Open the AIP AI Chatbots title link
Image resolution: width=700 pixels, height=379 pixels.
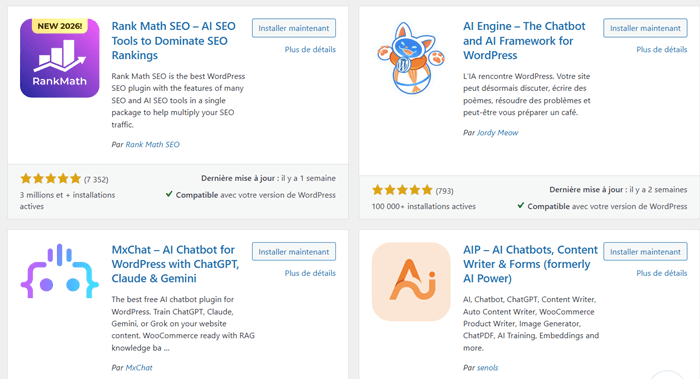click(530, 264)
